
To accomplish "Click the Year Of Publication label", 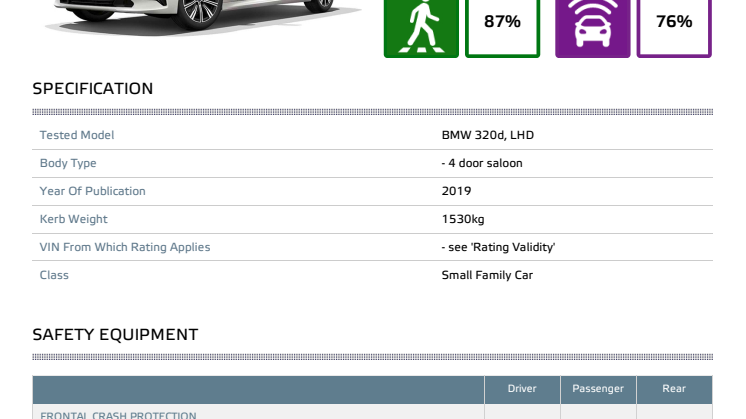I will (92, 191).
